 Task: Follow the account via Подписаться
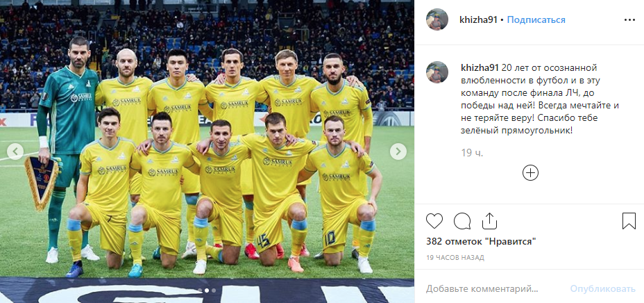[536, 19]
